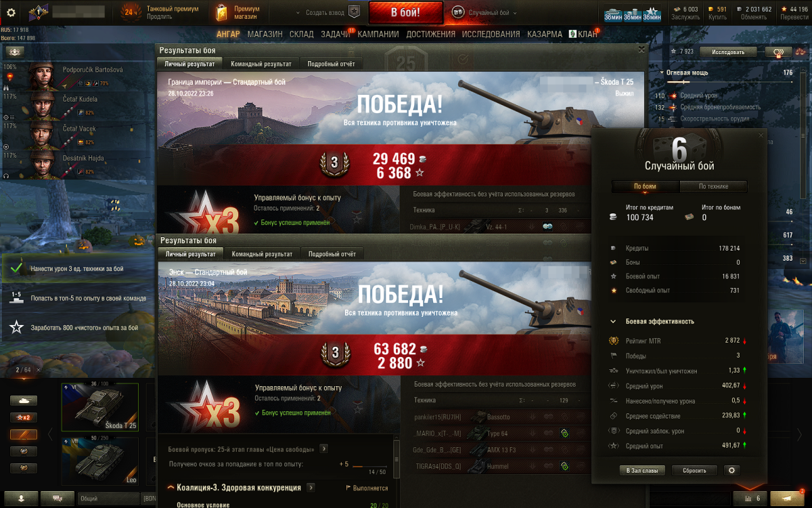Toggle the x2 experience bonus carousel filter
This screenshot has height=508, width=812.
click(x=24, y=417)
